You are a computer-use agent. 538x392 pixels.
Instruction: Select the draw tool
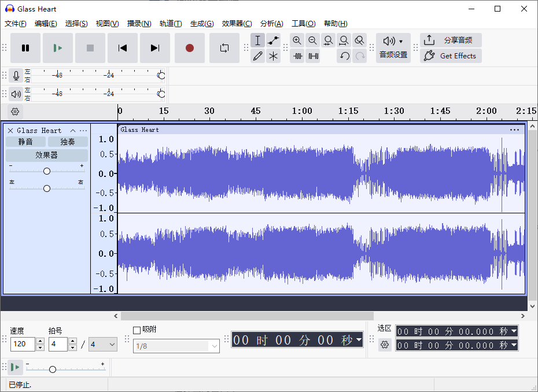pos(257,56)
